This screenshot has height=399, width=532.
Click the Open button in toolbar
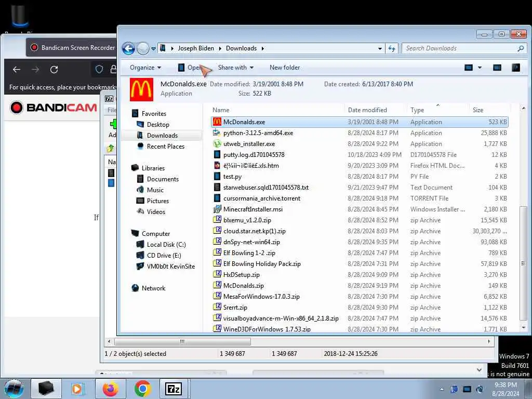tap(190, 68)
